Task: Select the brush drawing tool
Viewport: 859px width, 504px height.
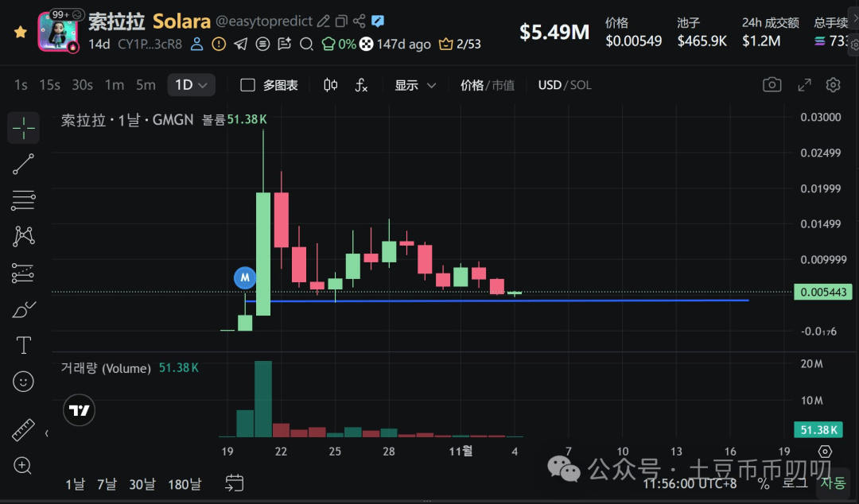Action: pyautogui.click(x=23, y=309)
